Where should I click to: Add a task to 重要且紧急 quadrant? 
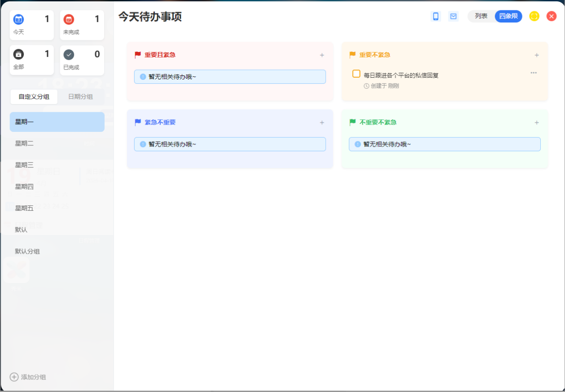click(x=322, y=55)
